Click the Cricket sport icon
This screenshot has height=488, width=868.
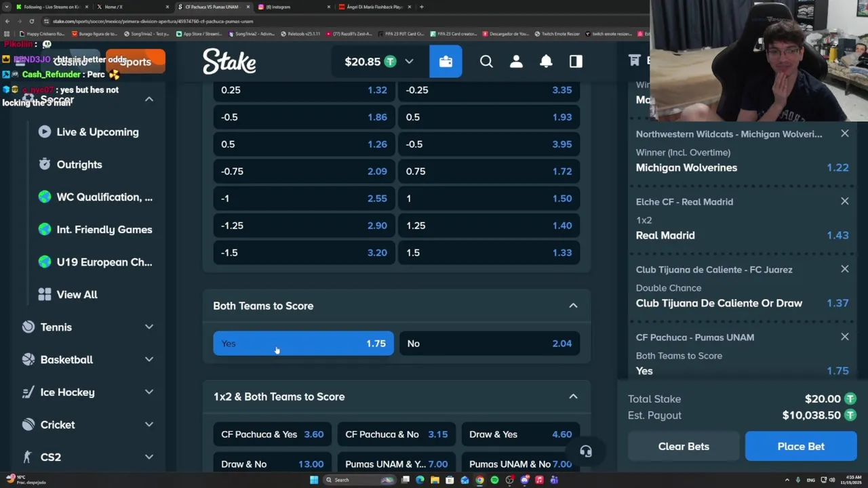click(28, 425)
